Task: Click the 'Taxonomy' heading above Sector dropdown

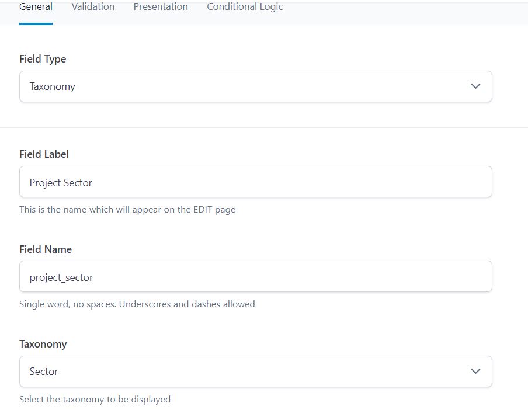Action: point(43,344)
